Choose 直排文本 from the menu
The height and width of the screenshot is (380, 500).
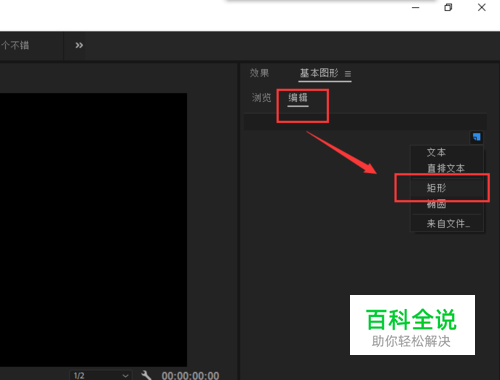coord(447,168)
